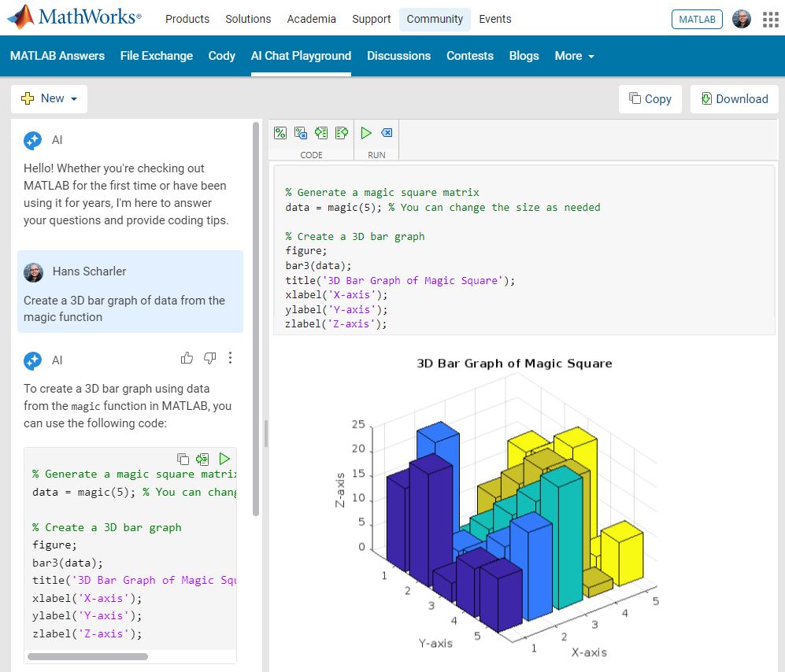Open the MathWorks apps grid icon
Screen dimensions: 785x672
click(x=769, y=19)
